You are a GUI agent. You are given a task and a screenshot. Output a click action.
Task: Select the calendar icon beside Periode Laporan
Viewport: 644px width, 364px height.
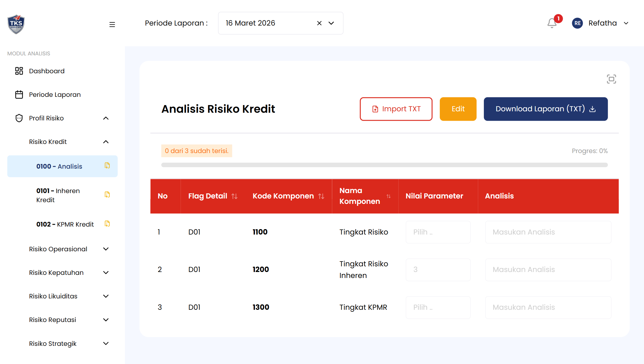(19, 94)
